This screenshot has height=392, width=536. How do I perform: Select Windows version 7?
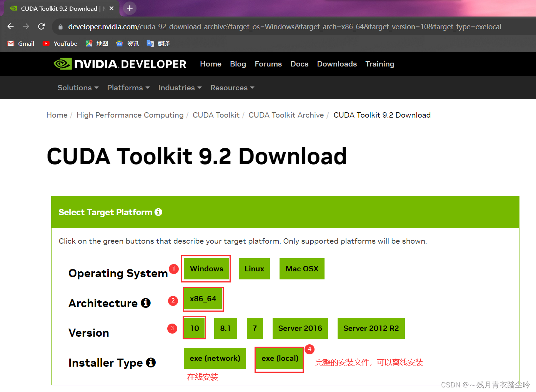click(255, 328)
